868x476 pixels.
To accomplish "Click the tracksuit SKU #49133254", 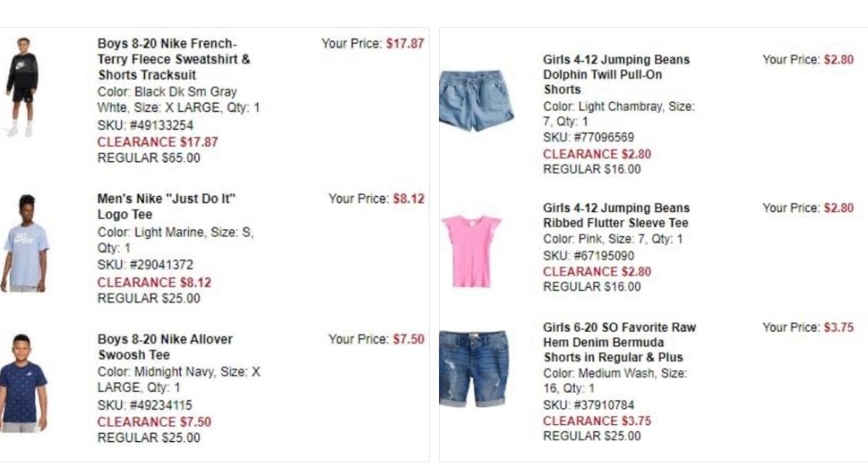I will (145, 126).
